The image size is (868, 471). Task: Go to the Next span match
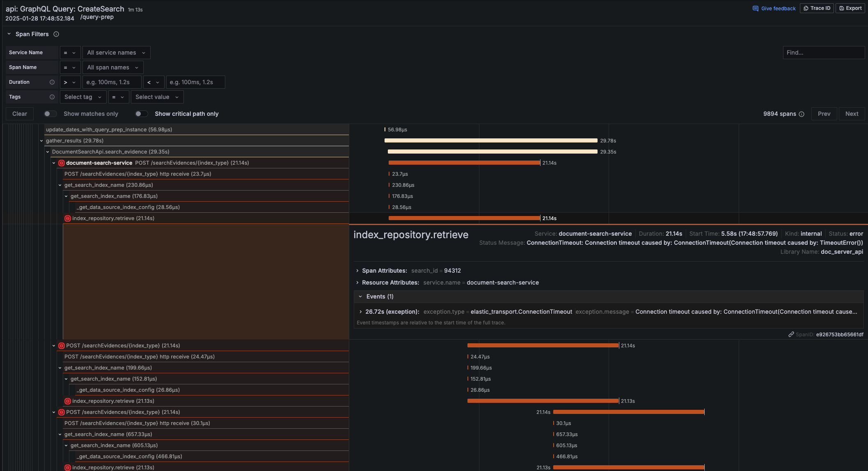click(852, 114)
